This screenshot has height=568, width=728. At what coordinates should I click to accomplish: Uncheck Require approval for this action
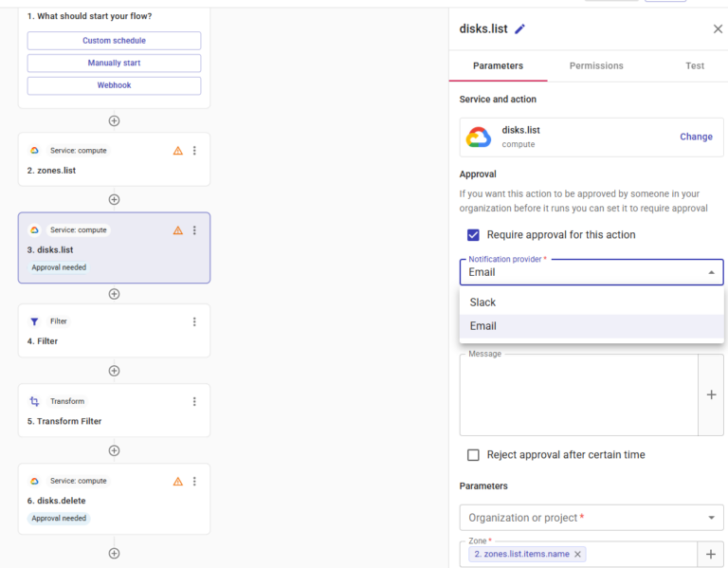click(473, 235)
